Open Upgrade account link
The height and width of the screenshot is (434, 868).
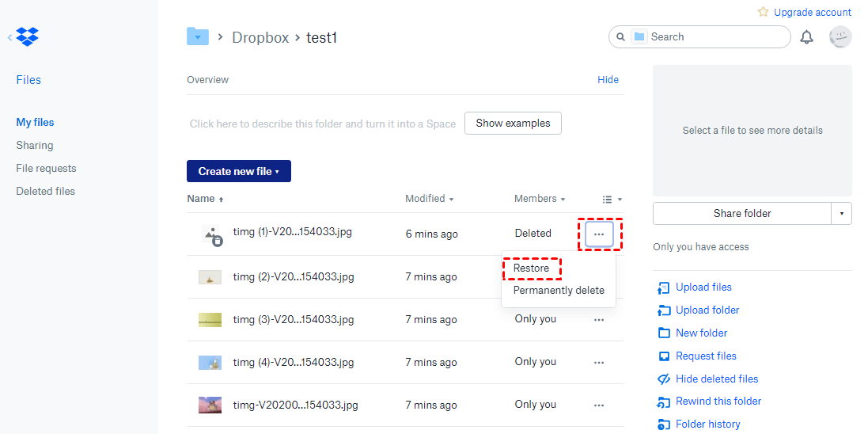tap(813, 12)
